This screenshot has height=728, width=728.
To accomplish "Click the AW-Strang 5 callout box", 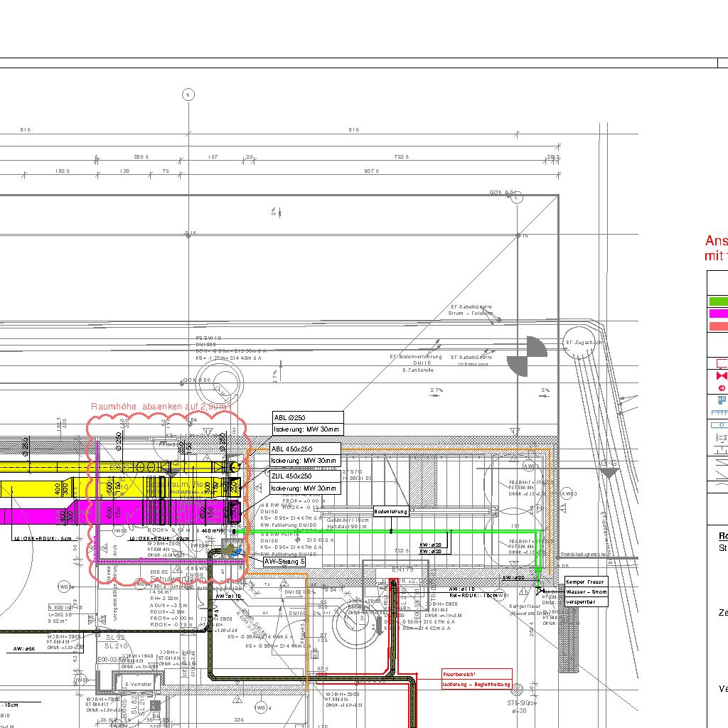I will (x=284, y=561).
